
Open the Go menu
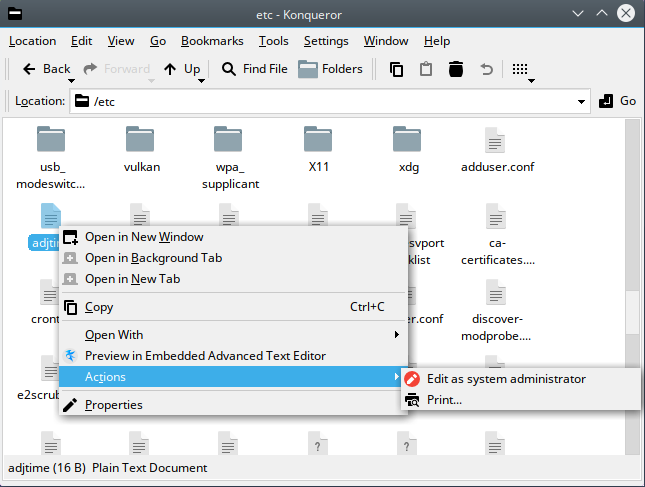coord(158,41)
